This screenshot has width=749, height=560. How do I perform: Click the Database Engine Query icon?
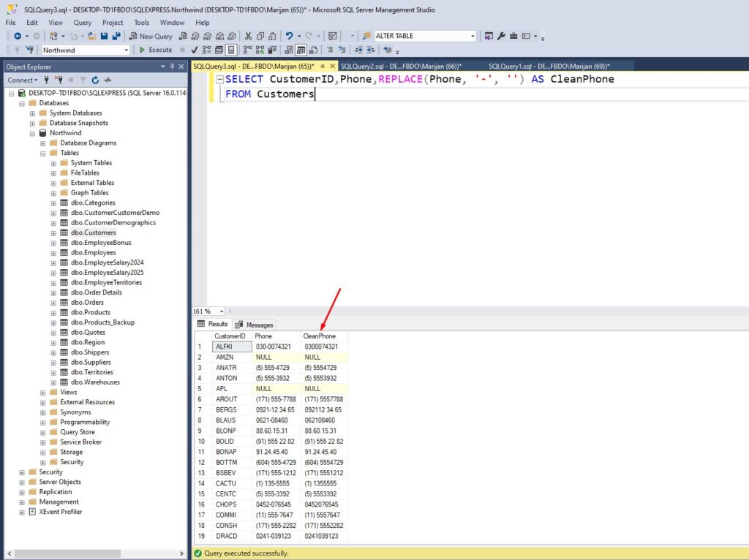[x=183, y=36]
